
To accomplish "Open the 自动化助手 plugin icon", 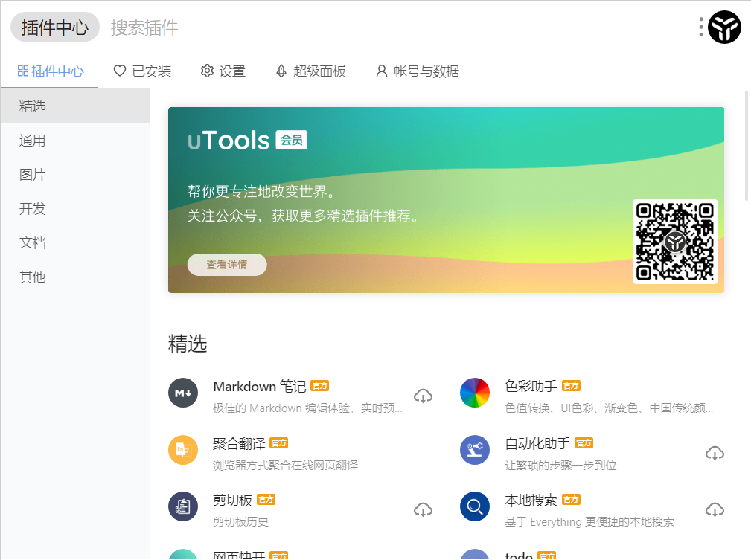I will coord(475,450).
